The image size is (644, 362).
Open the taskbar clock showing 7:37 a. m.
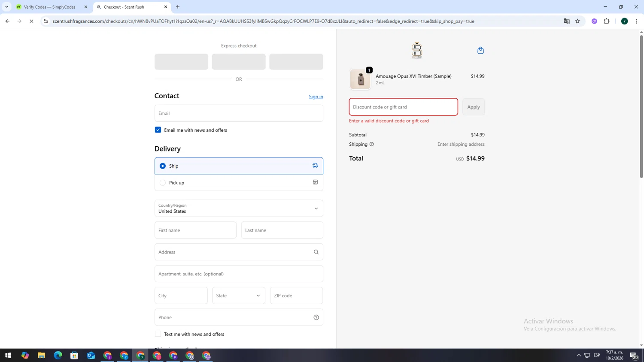click(x=614, y=356)
